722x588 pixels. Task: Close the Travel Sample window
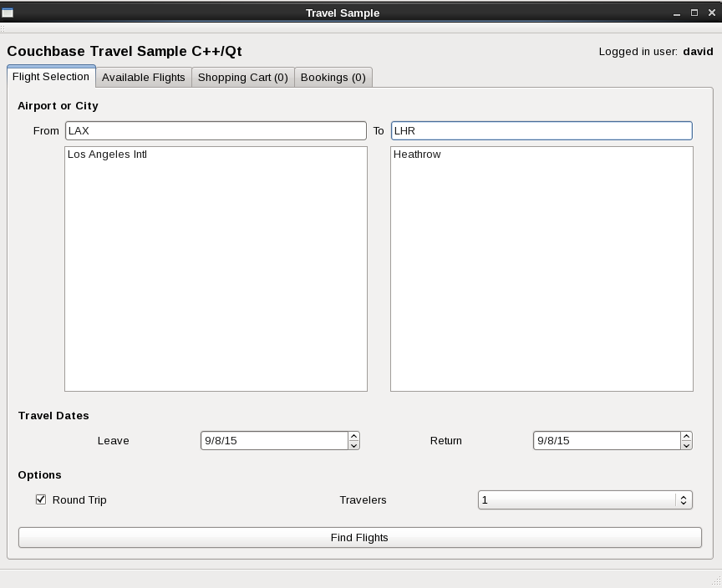(712, 13)
